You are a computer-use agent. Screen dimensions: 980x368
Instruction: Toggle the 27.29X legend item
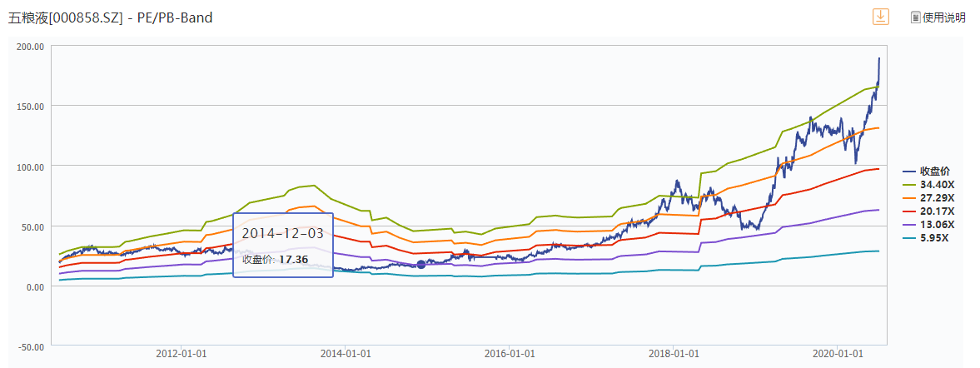[929, 198]
